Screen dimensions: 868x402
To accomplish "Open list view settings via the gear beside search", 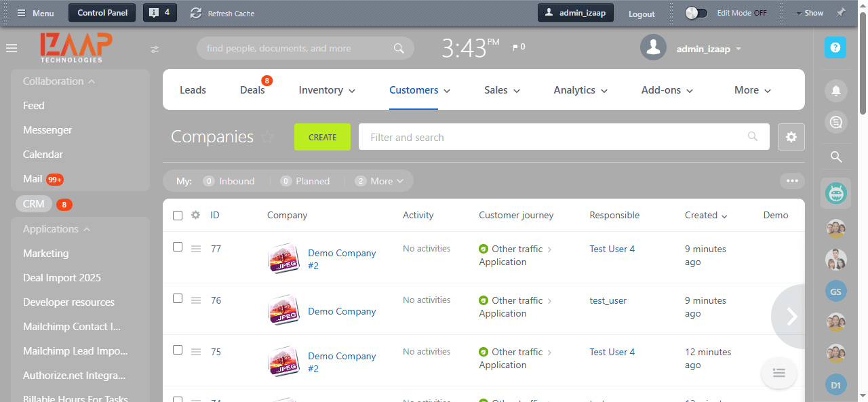I will 791,136.
